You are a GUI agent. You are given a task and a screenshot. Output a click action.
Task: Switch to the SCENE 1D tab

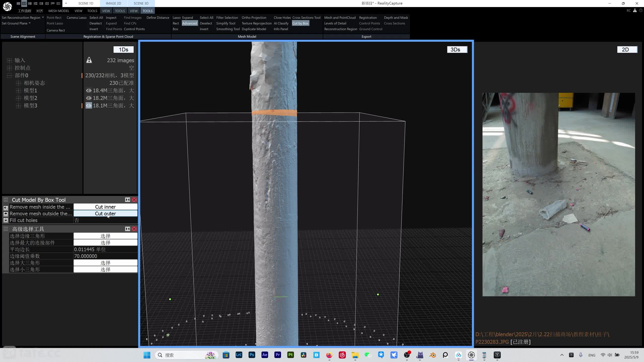86,4
